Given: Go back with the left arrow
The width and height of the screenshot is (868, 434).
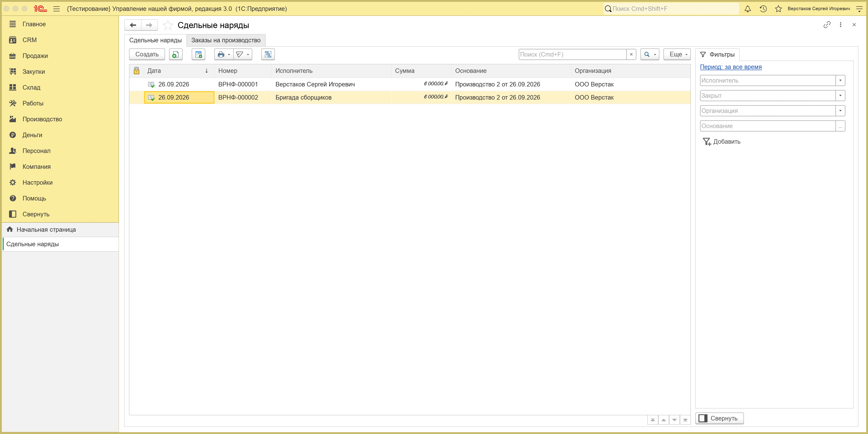Looking at the screenshot, I should click(133, 25).
